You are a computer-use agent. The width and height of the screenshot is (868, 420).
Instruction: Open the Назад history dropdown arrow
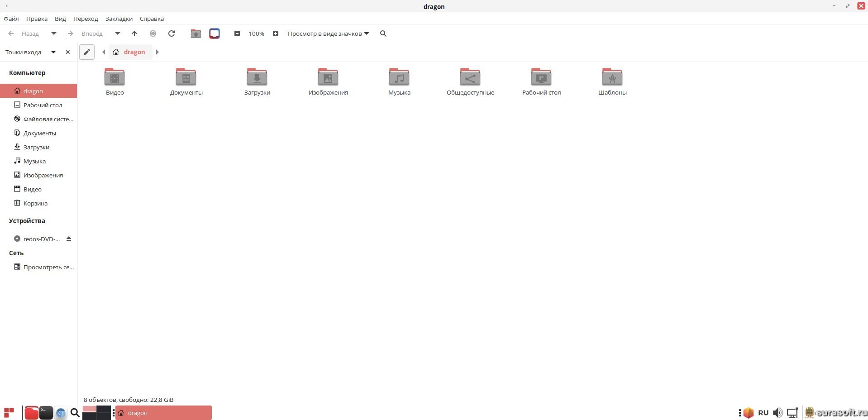coord(54,33)
